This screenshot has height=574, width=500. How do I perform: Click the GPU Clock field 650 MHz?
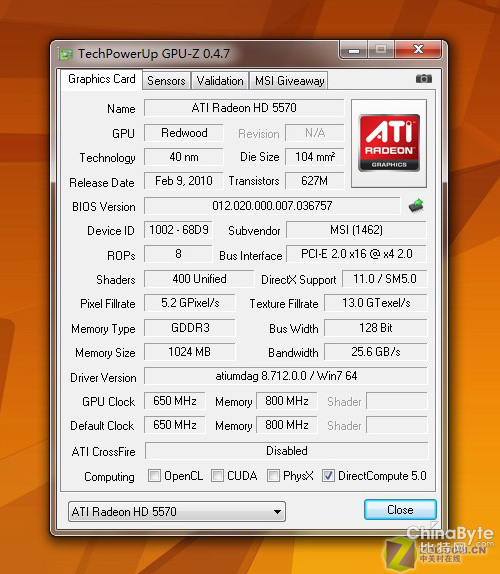point(175,400)
